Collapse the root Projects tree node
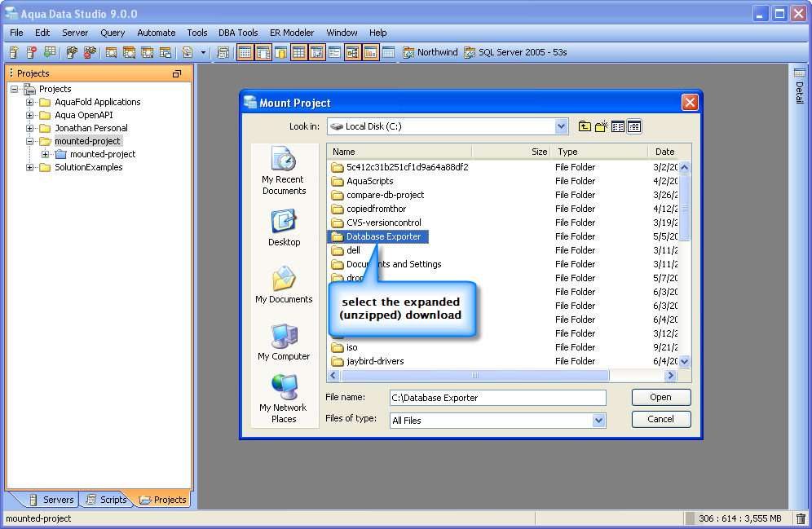This screenshot has height=529, width=812. (15, 89)
